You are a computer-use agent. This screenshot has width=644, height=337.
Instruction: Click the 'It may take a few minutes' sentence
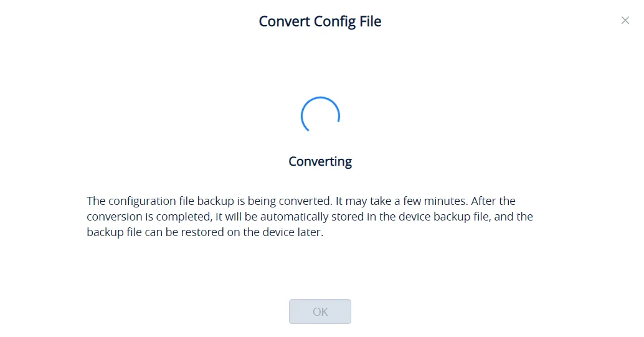coord(402,201)
